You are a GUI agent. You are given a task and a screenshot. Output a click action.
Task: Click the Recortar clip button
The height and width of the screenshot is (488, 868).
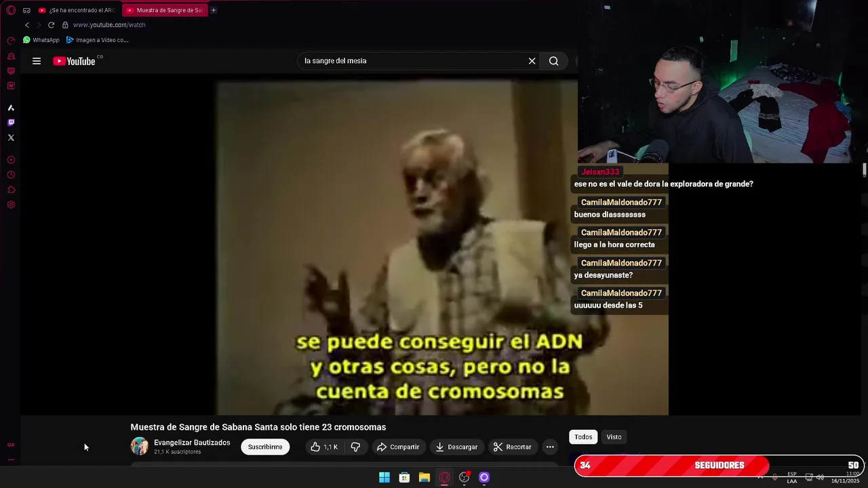(x=512, y=447)
